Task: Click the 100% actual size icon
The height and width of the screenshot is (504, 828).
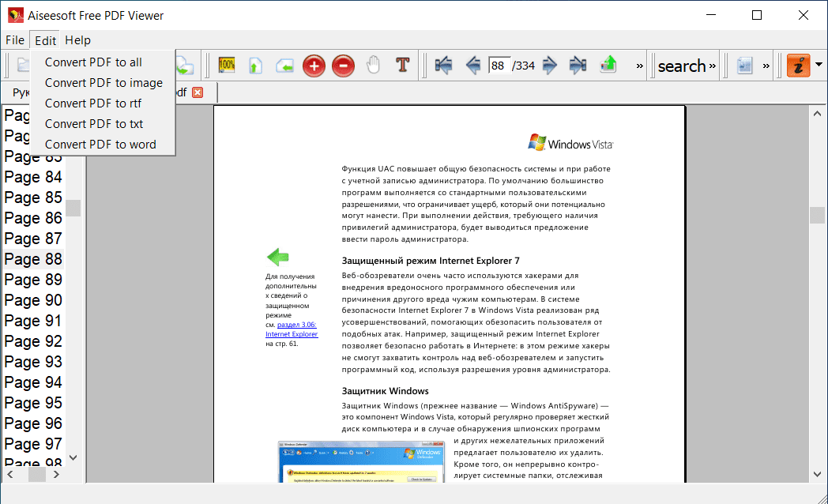Action: [227, 66]
